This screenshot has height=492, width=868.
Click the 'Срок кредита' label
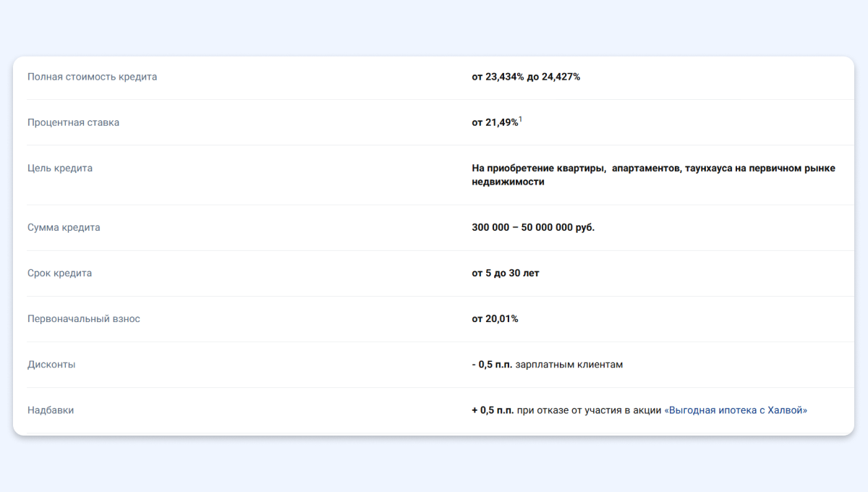click(59, 273)
